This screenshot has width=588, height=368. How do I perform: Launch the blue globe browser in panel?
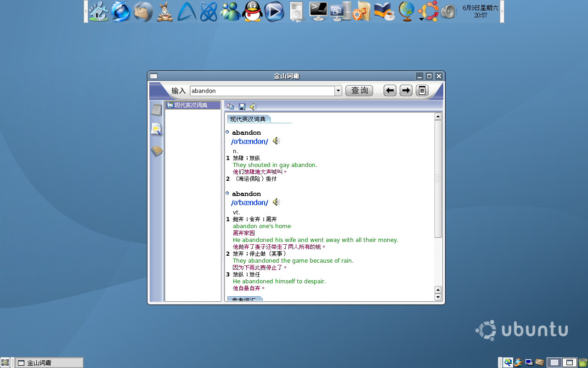[x=121, y=11]
